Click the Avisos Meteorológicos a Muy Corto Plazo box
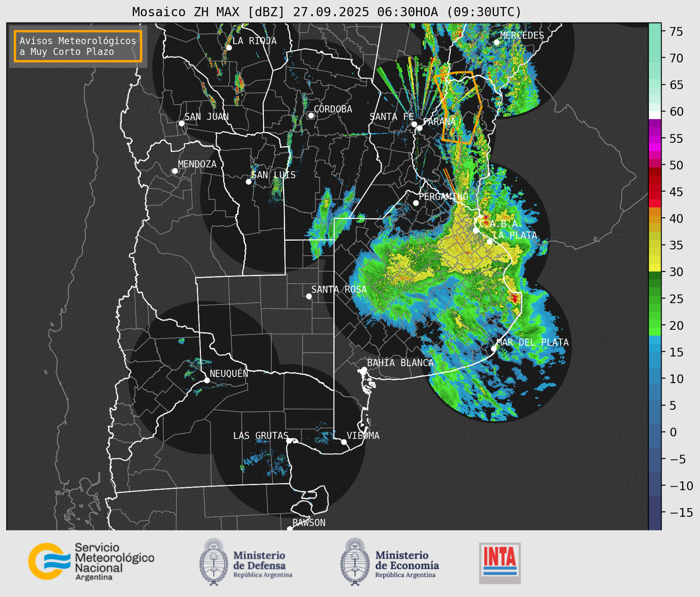 pyautogui.click(x=78, y=46)
